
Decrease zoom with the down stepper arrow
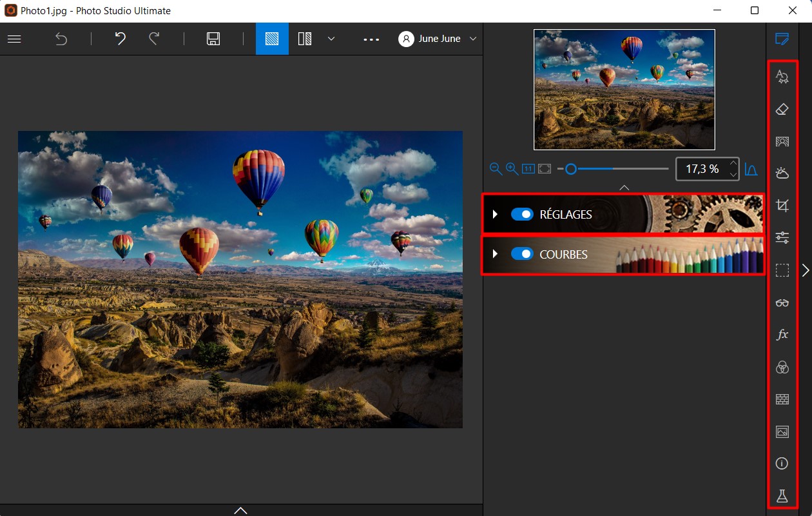point(733,175)
